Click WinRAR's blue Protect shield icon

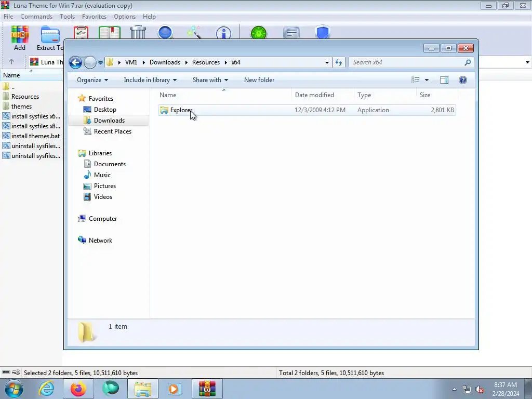323,33
